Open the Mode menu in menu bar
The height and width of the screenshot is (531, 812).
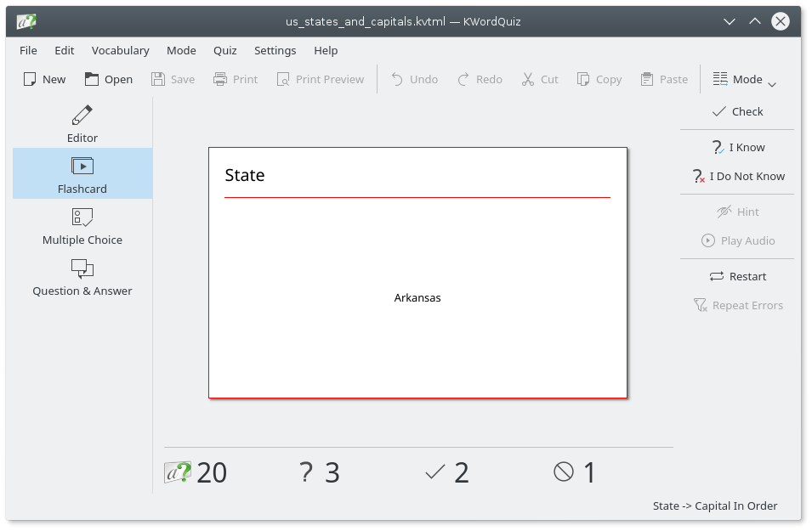coord(181,50)
